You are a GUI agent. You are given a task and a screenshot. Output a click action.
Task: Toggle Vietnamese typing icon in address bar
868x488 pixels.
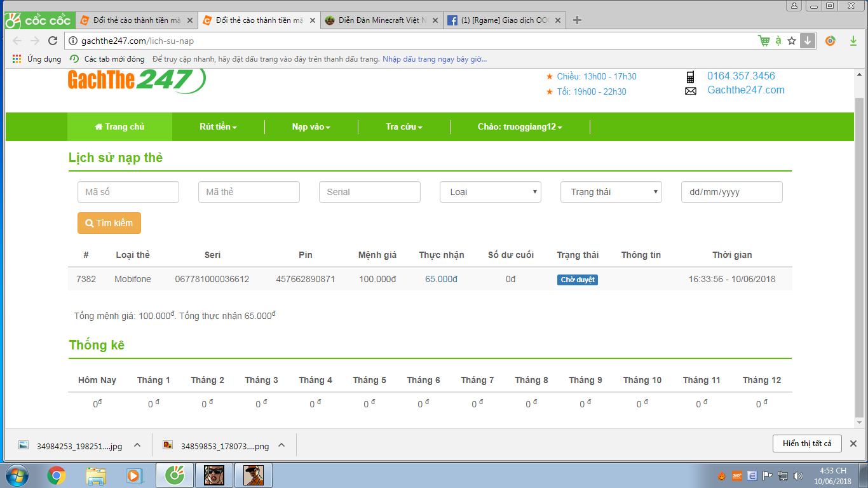pyautogui.click(x=778, y=41)
